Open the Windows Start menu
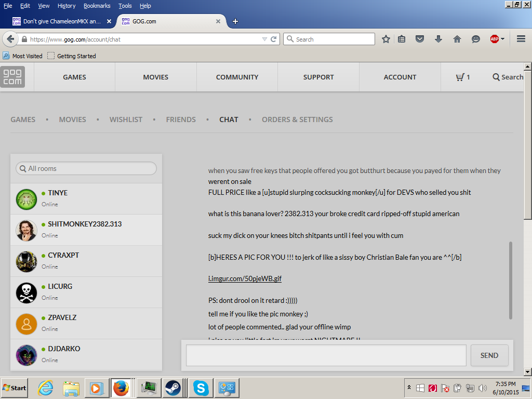532x399 pixels. (x=14, y=388)
